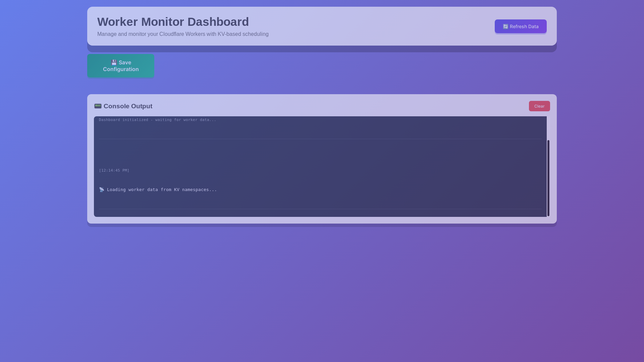Clear the console output

pyautogui.click(x=539, y=106)
